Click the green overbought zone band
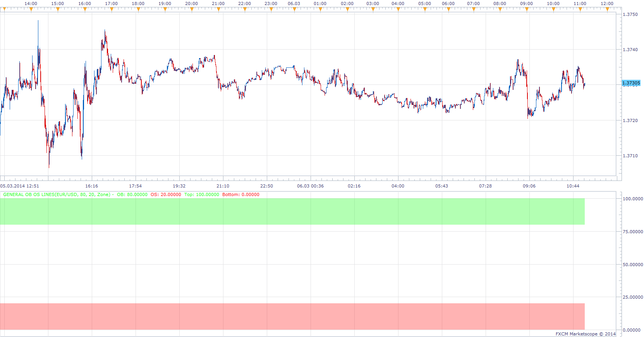Image resolution: width=644 pixels, height=337 pixels. tap(292, 211)
